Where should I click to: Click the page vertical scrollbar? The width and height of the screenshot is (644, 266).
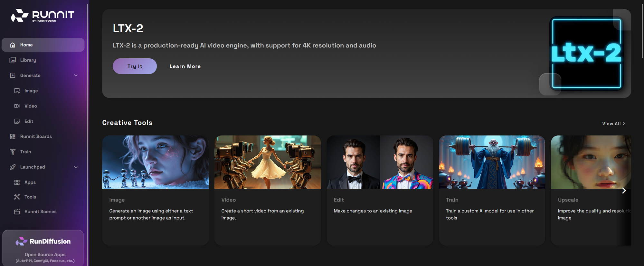coord(642,32)
